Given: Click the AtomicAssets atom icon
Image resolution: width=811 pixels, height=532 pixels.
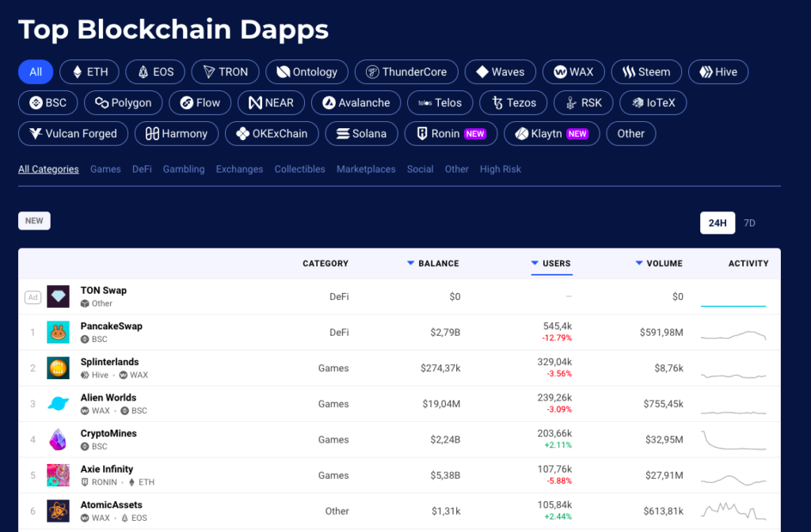Looking at the screenshot, I should point(58,511).
